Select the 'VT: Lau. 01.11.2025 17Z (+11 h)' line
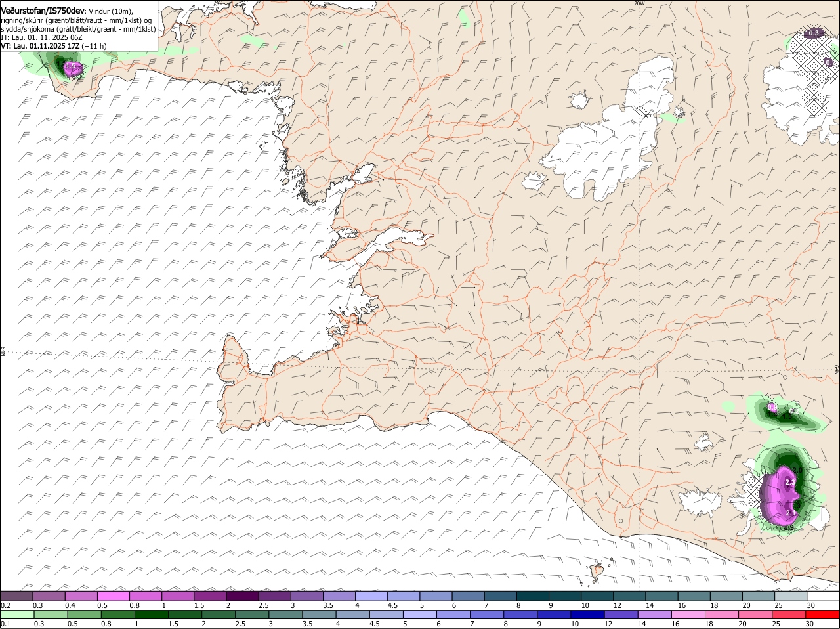The width and height of the screenshot is (840, 629). click(54, 46)
